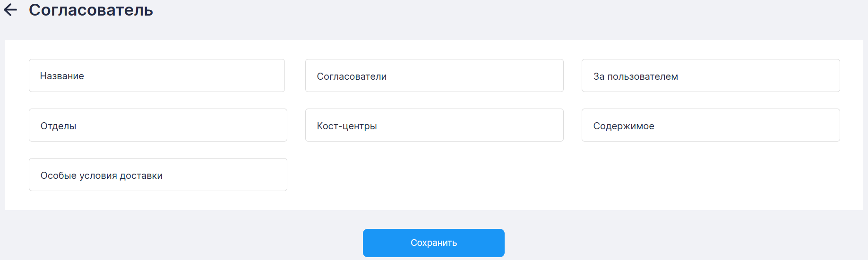Expand the Отделы selection field

pyautogui.click(x=158, y=125)
